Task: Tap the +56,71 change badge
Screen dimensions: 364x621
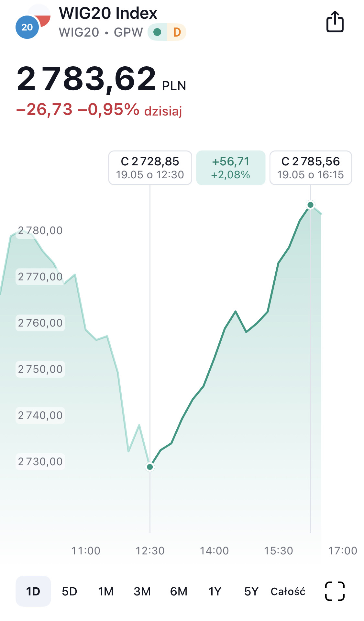Action: click(x=231, y=168)
